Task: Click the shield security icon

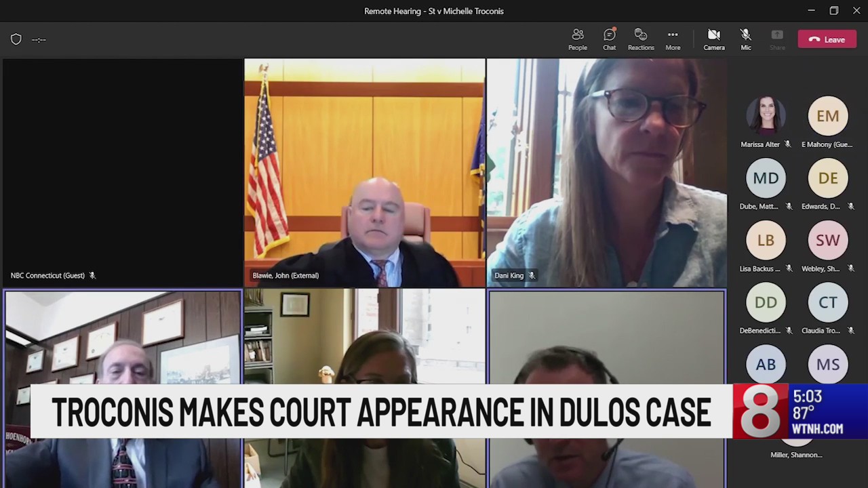Action: [16, 39]
